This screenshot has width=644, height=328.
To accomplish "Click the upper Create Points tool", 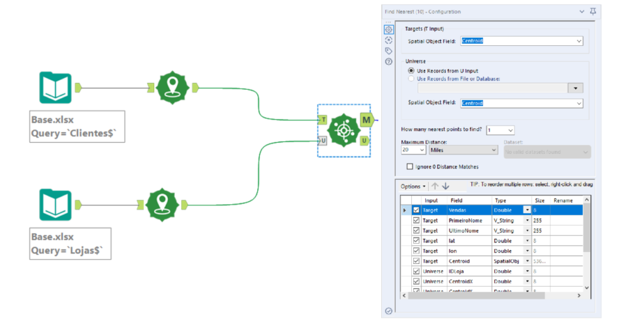I will coord(173,87).
